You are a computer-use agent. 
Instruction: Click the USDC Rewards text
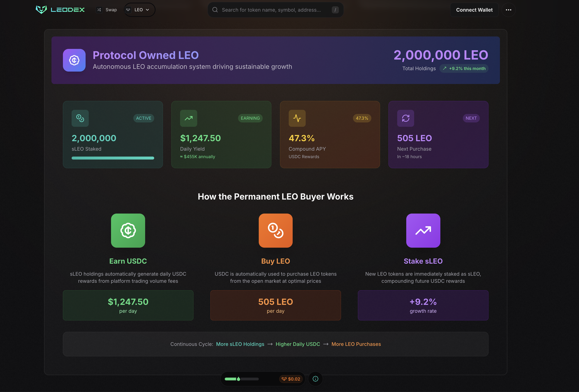point(304,157)
